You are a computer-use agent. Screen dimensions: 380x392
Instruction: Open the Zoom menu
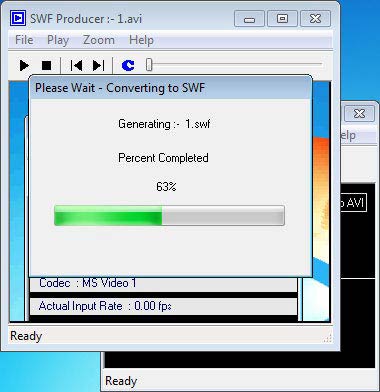click(x=99, y=40)
